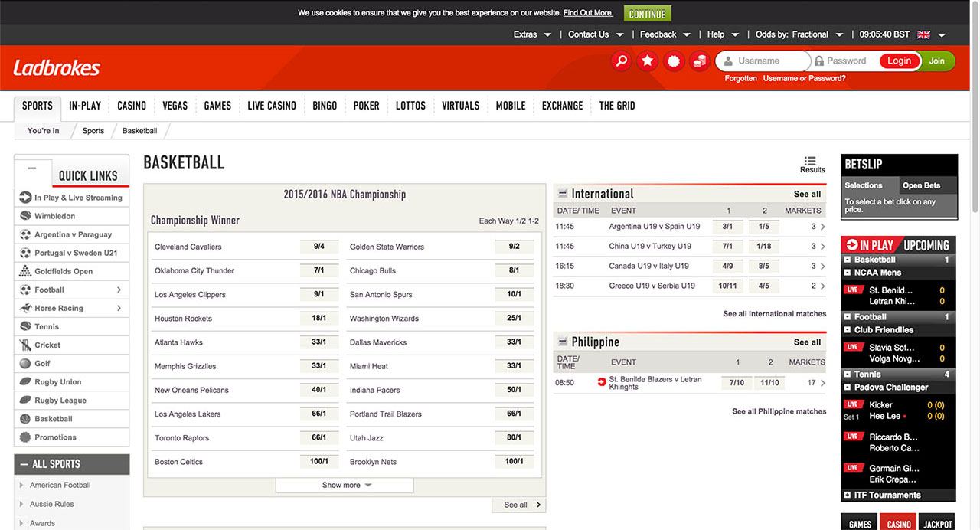The height and width of the screenshot is (530, 980).
Task: Open basketball Results list icon
Action: (x=811, y=160)
